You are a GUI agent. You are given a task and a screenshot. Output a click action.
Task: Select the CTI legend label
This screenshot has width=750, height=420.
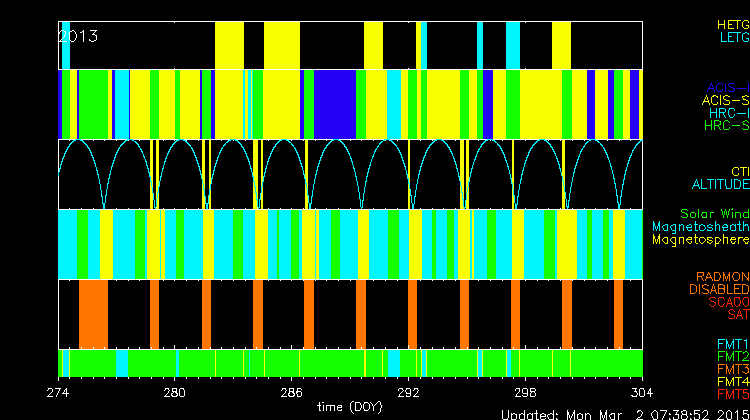click(739, 172)
